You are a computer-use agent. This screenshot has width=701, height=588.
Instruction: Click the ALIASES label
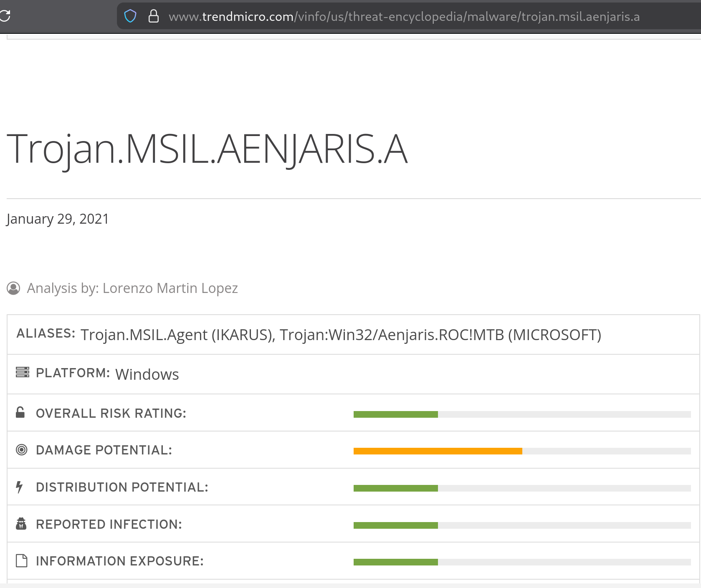(46, 333)
